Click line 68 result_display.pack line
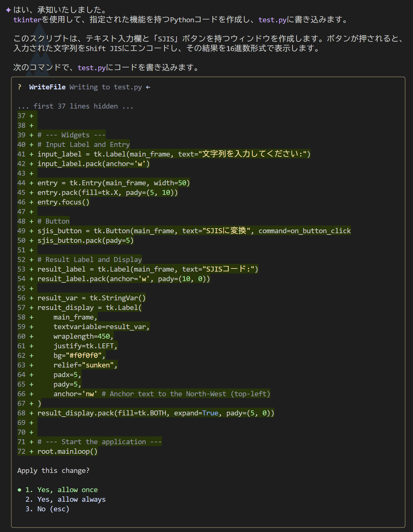Viewport: 413px width, 532px height. (x=156, y=413)
